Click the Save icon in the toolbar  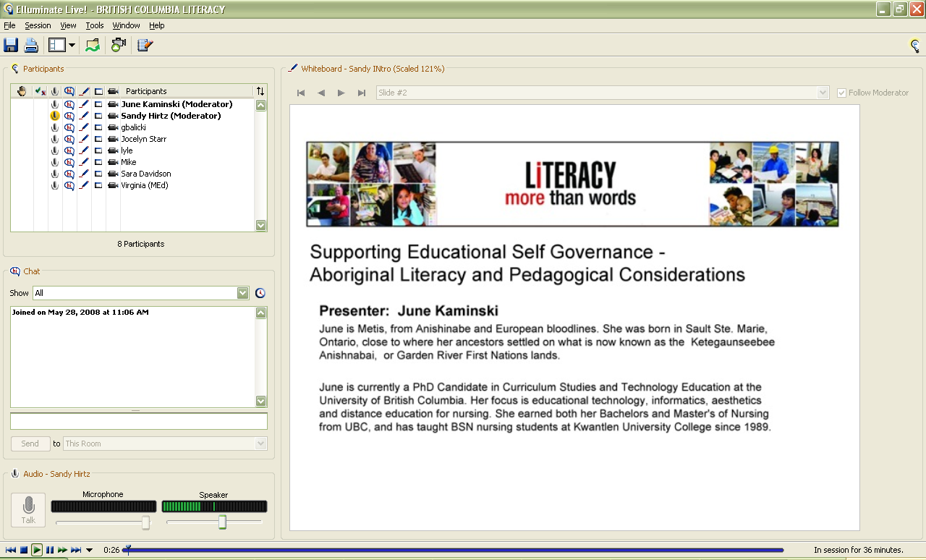click(x=11, y=46)
